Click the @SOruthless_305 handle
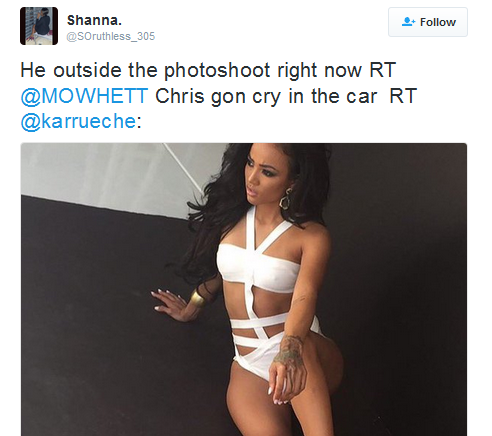 tap(111, 36)
